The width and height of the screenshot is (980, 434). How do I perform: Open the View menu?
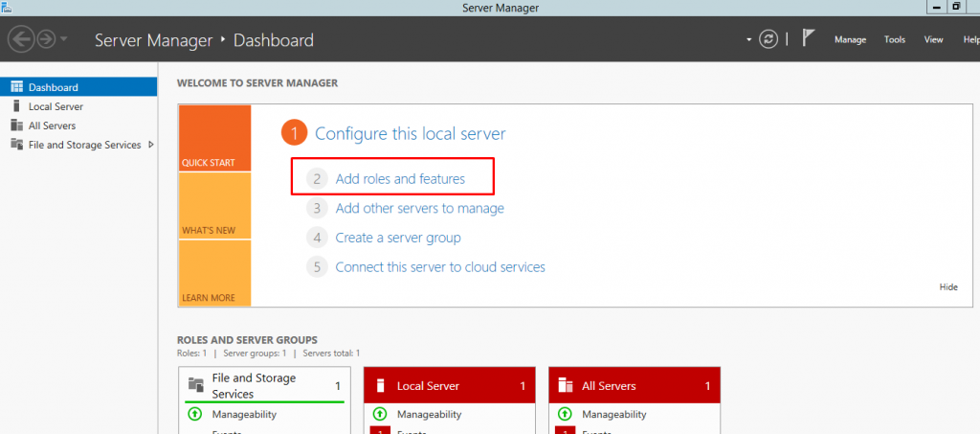click(933, 39)
